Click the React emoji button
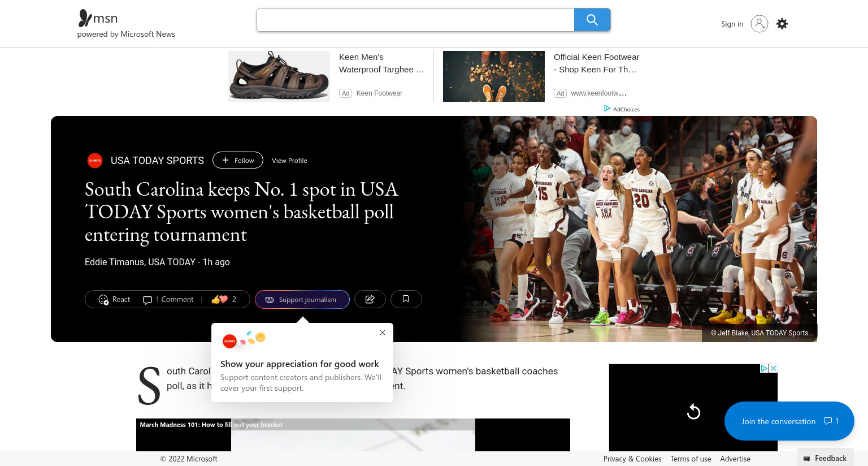868x466 pixels. [x=114, y=299]
